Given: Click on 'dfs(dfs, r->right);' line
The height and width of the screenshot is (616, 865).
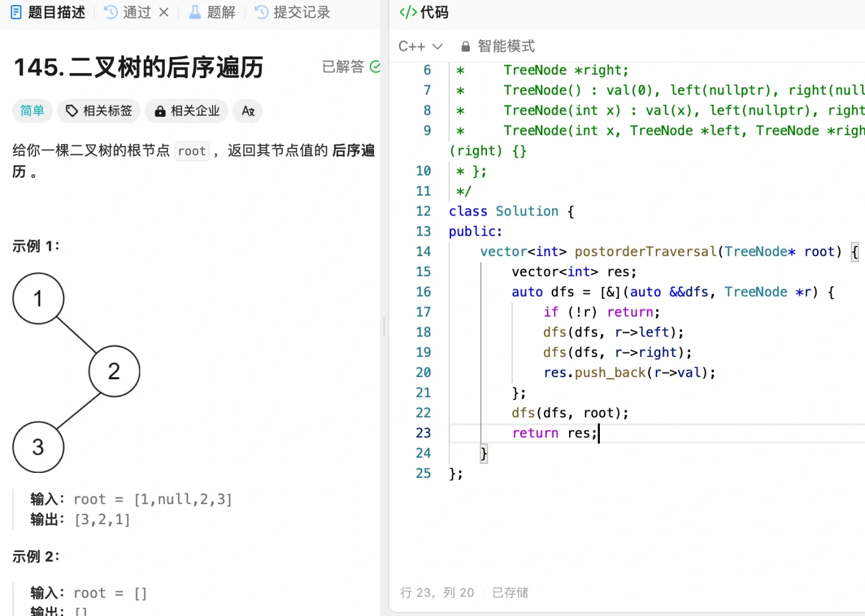Looking at the screenshot, I should pos(618,352).
